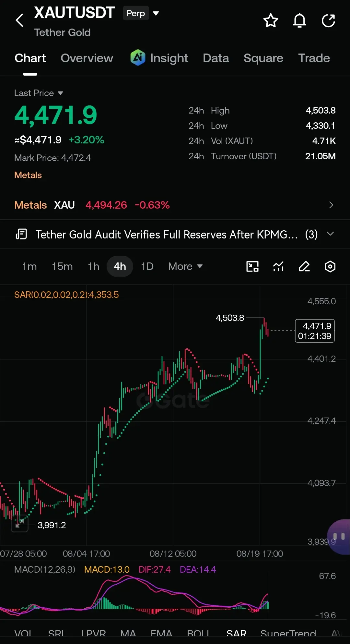Open chart settings hexagon icon
Viewport: 350px width, 644px height.
330,266
